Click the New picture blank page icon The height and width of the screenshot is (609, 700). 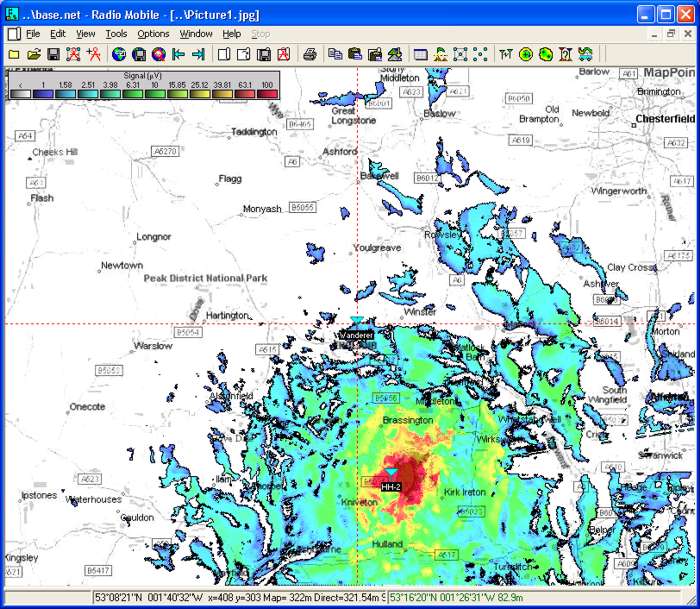click(224, 53)
